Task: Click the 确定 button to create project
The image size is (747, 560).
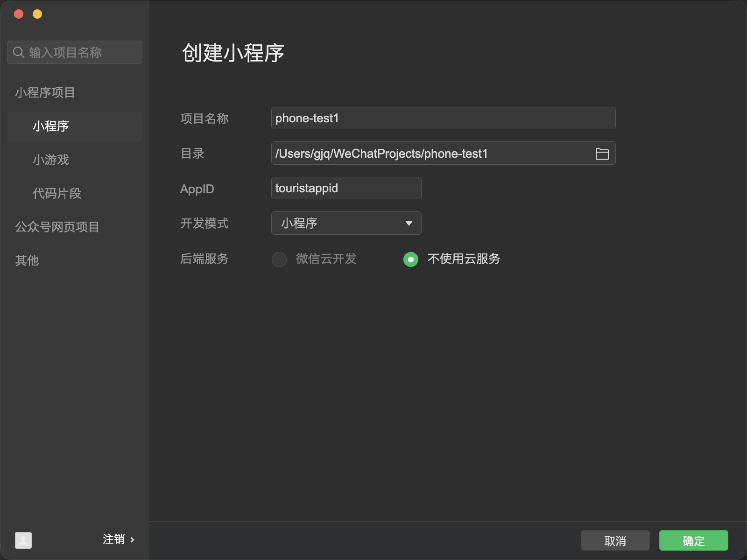Action: (693, 540)
